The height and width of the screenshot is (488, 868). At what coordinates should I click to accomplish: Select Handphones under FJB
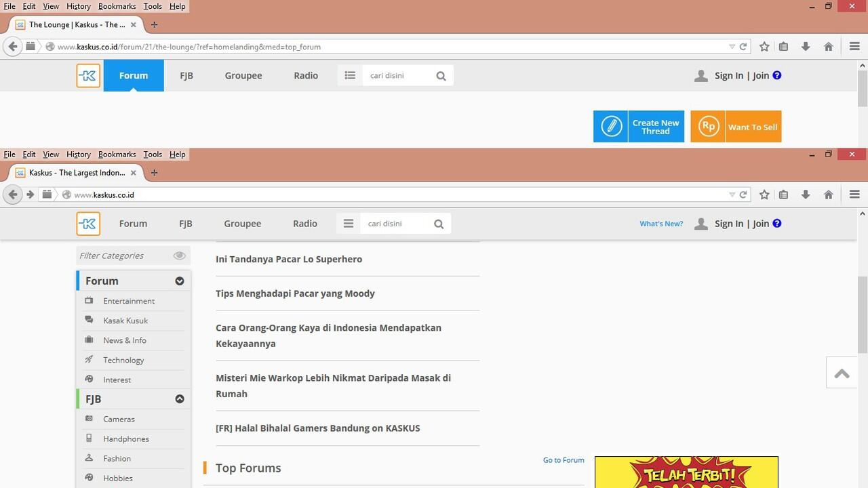[x=126, y=439]
